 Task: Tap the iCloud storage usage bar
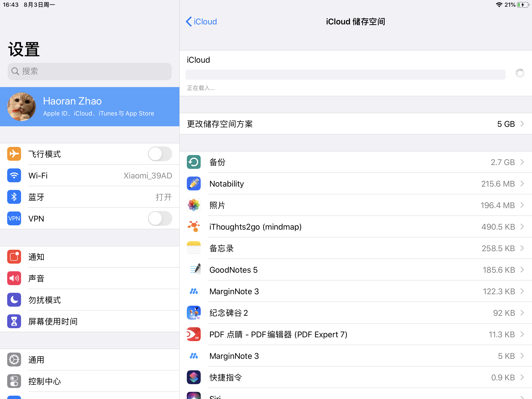click(x=345, y=75)
